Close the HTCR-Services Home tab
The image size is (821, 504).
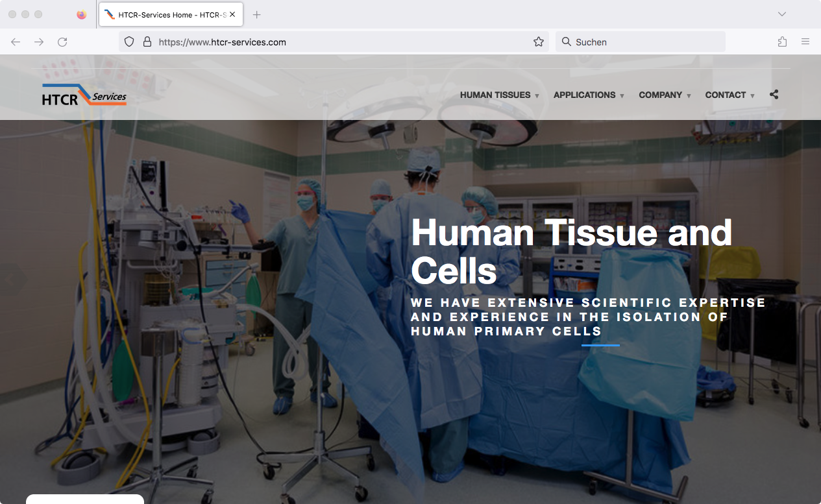tap(232, 14)
